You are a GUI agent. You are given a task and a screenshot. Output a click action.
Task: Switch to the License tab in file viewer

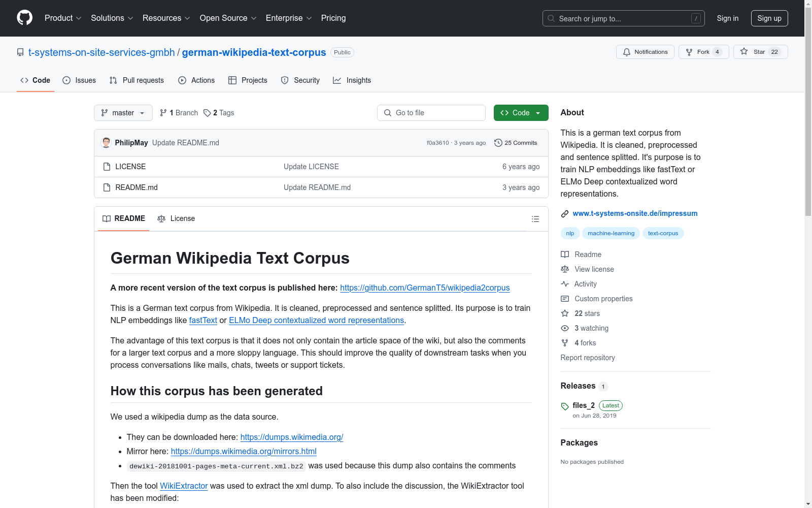pos(176,218)
